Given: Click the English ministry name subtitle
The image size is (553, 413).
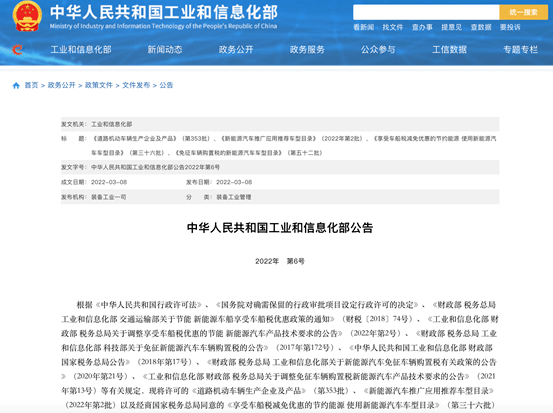Looking at the screenshot, I should click(163, 26).
